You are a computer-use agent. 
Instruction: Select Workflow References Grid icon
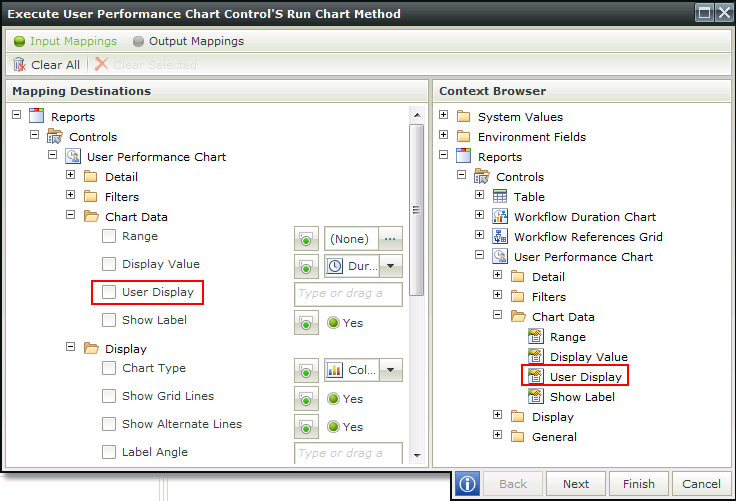pos(500,236)
